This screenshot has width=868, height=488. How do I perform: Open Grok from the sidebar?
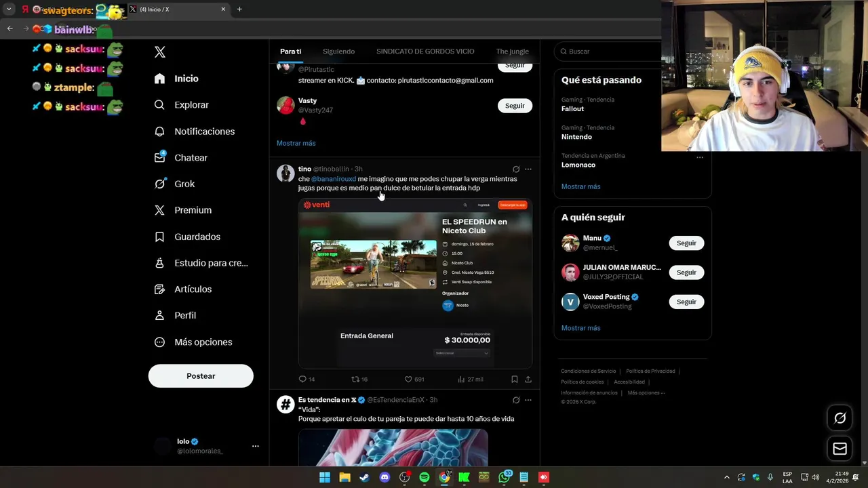[174, 184]
